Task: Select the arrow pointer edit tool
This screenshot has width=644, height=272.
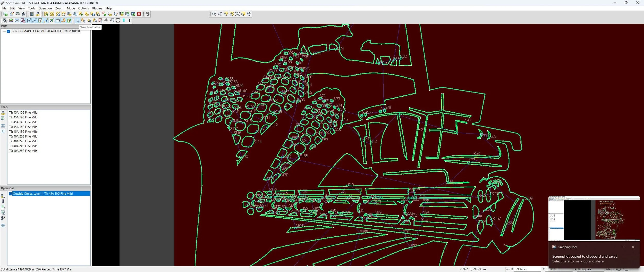Action: coord(78,20)
